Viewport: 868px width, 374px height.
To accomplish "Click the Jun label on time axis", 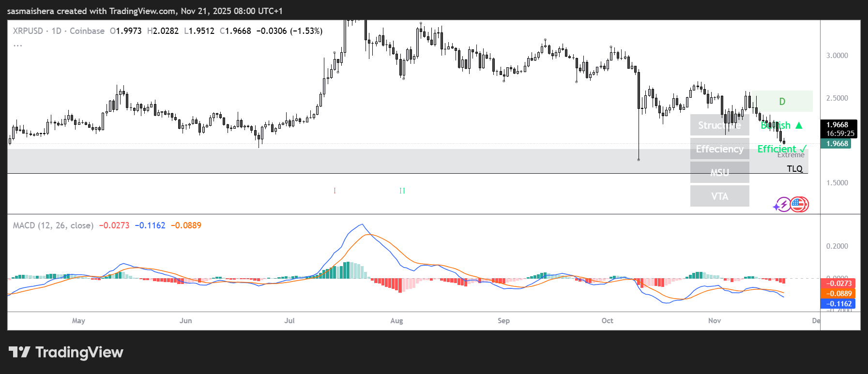I will click(x=185, y=321).
